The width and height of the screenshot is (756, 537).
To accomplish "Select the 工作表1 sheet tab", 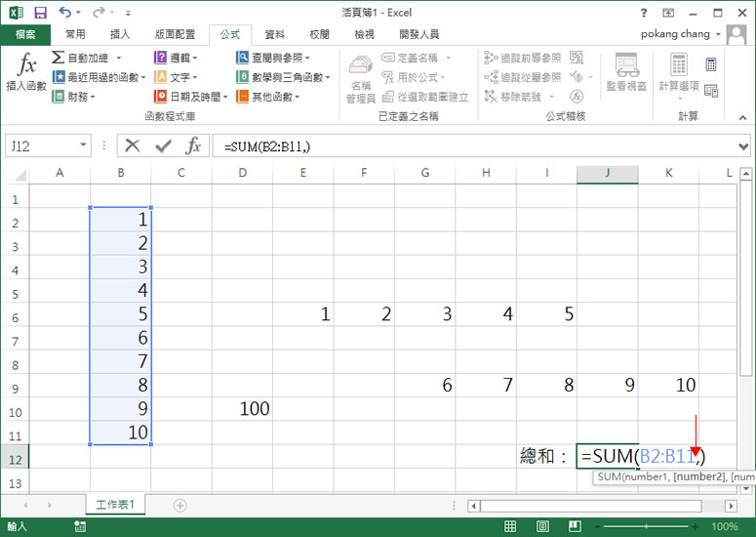I will pyautogui.click(x=115, y=505).
